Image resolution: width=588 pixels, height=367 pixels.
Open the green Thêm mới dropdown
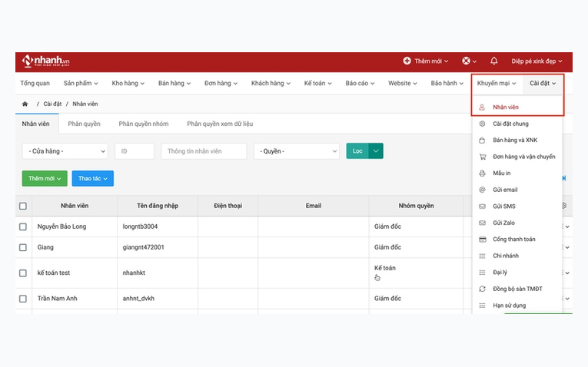click(x=45, y=178)
